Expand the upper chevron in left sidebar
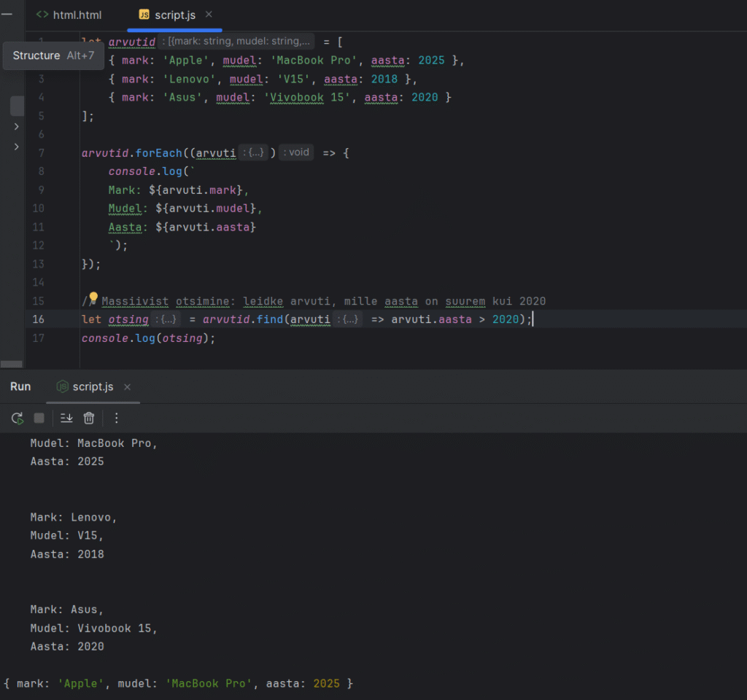Image resolution: width=747 pixels, height=700 pixels. pyautogui.click(x=16, y=127)
